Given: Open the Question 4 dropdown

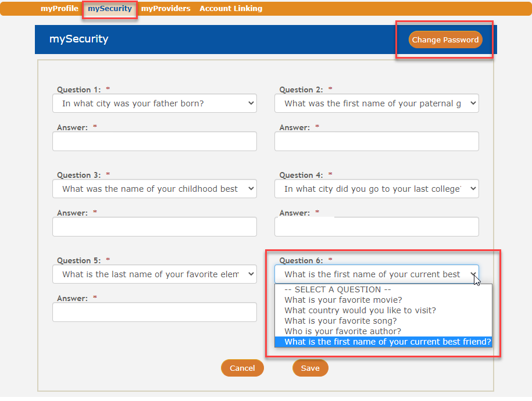Looking at the screenshot, I should click(377, 189).
